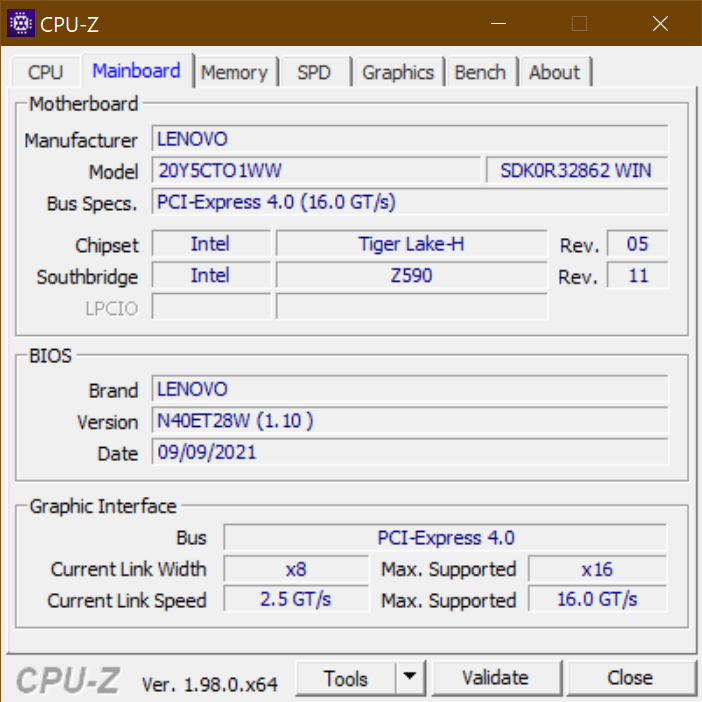Switch to the CPU tab
The image size is (702, 702).
click(x=46, y=72)
